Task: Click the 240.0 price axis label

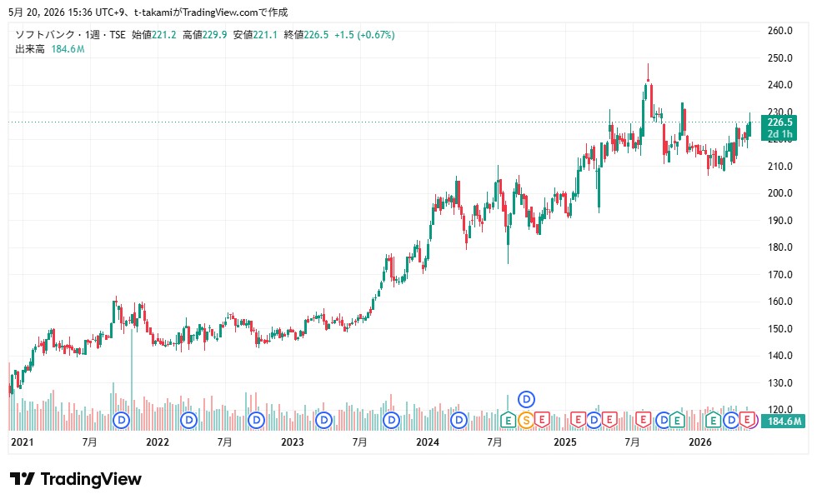Action: [x=780, y=85]
